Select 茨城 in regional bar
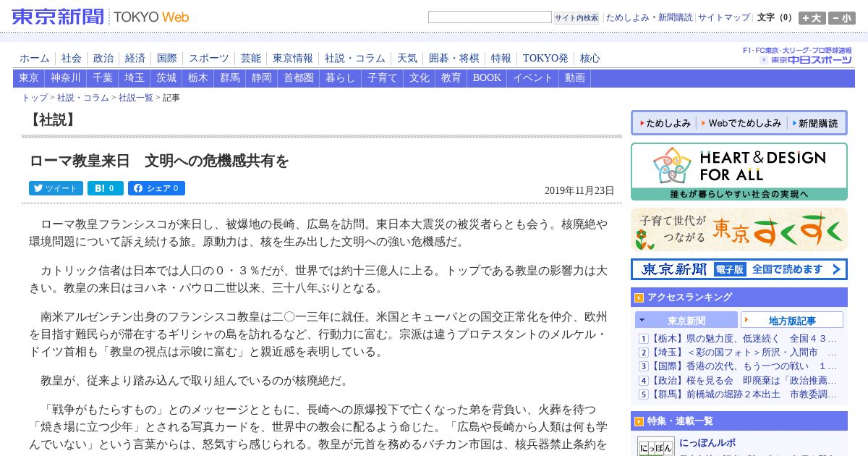Viewport: 868px width, 456px height. [166, 78]
